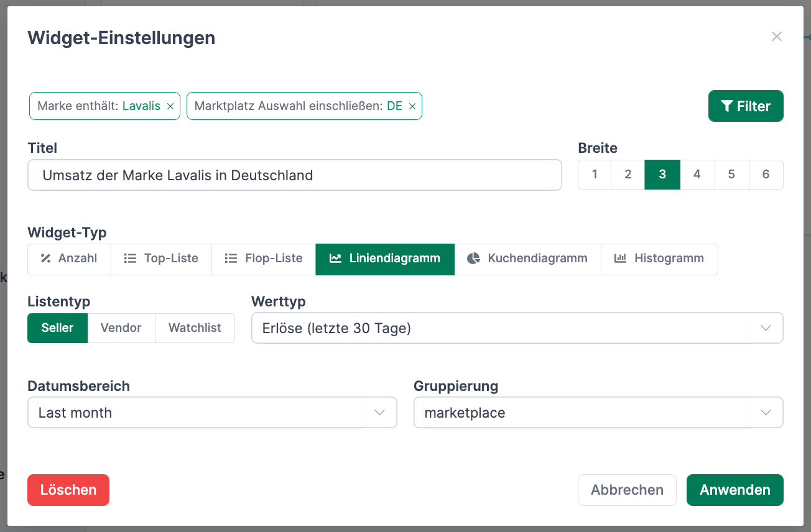This screenshot has height=532, width=811.
Task: Open the green Filter button
Action: tap(746, 106)
